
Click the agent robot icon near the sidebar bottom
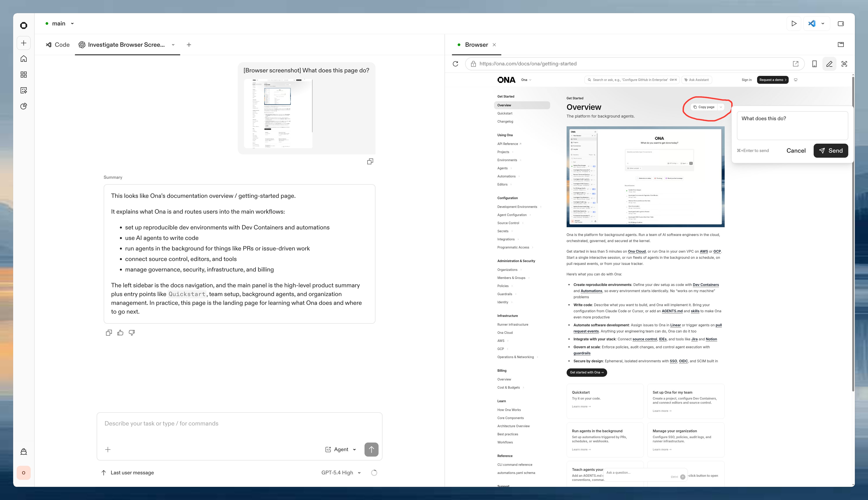point(24,452)
